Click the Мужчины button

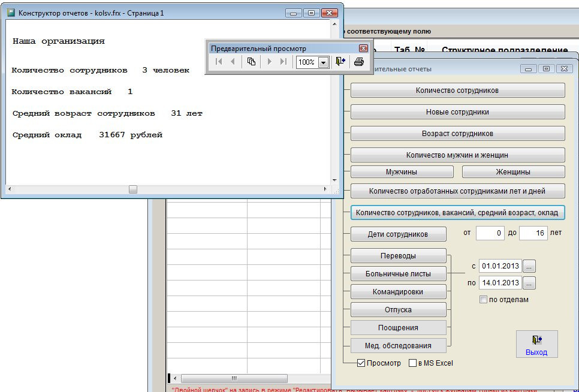402,172
